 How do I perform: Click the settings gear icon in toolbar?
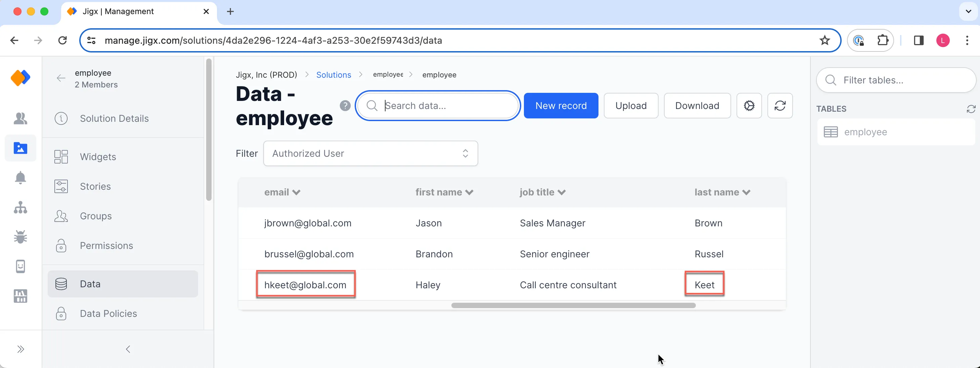749,106
